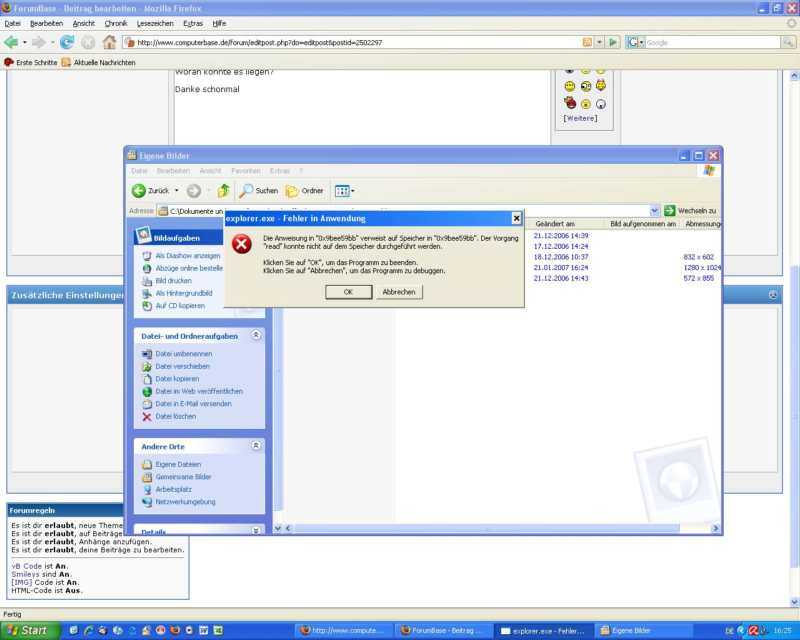Open Firefox back history dropdown arrow
The height and width of the screenshot is (640, 800).
(24, 42)
